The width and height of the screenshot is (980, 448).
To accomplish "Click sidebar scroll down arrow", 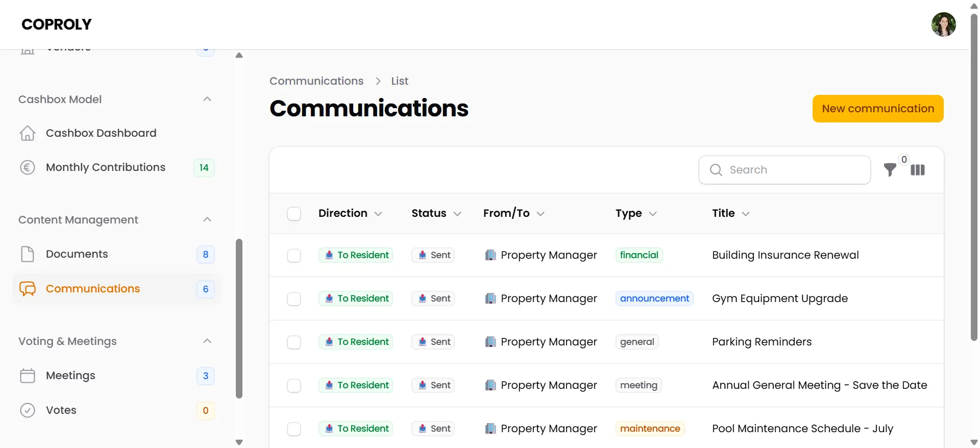I will [x=239, y=442].
